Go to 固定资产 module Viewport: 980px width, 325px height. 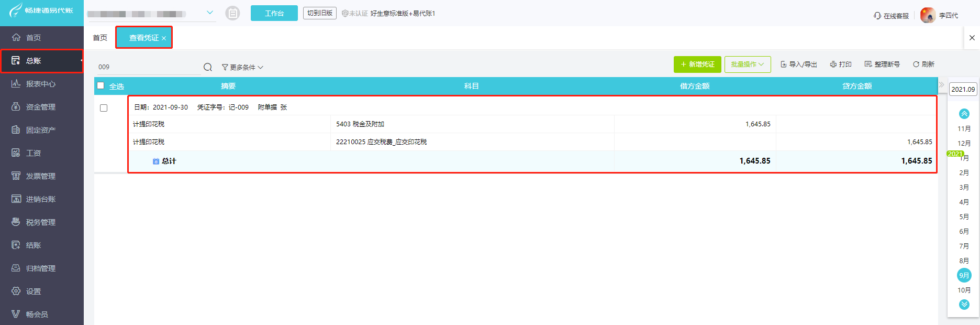click(42, 130)
